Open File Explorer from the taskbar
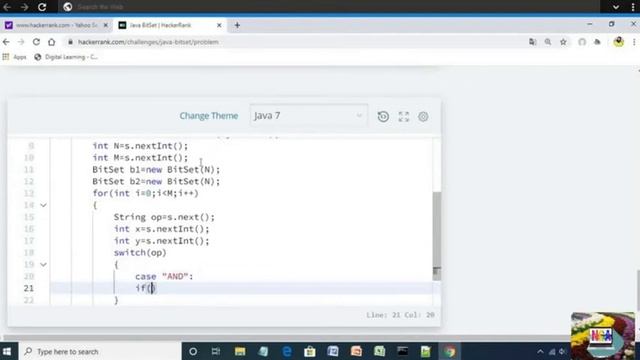Image resolution: width=640 pixels, height=360 pixels. point(240,351)
